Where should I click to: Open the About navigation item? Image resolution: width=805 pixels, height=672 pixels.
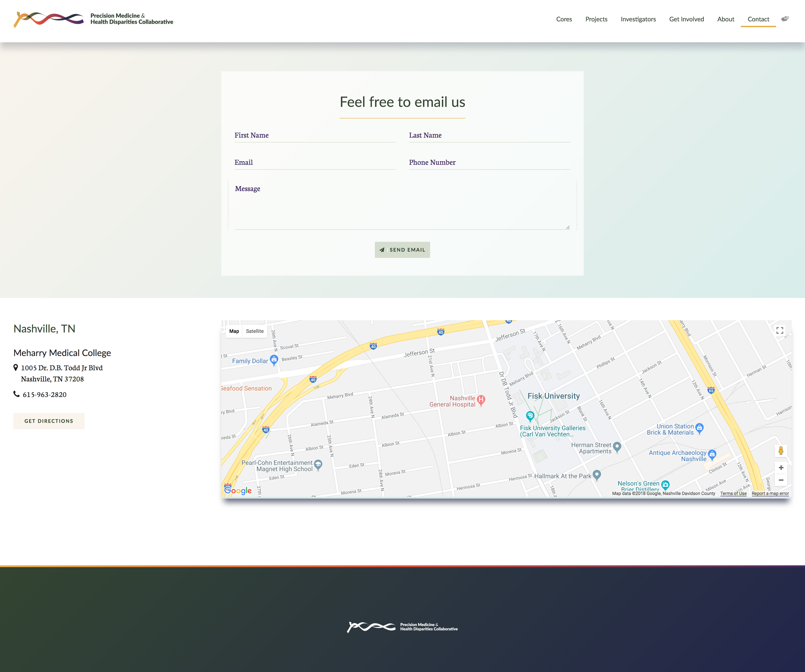pyautogui.click(x=726, y=19)
